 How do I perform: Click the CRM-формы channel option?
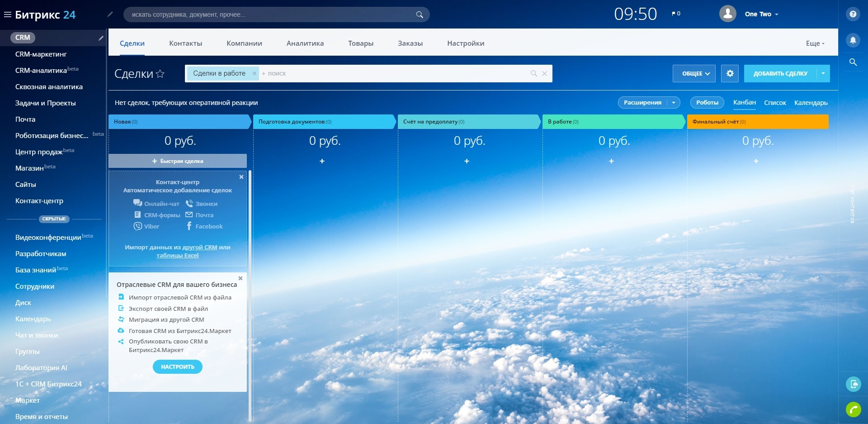coord(157,215)
